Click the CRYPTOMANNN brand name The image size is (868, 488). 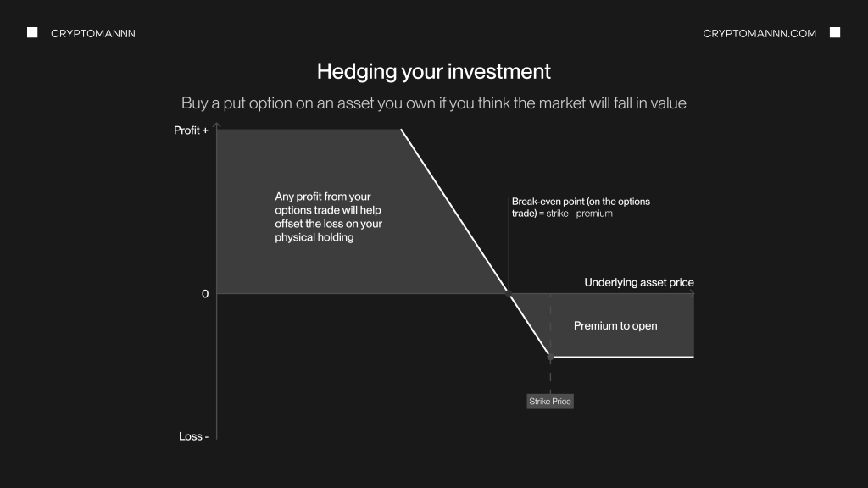pyautogui.click(x=93, y=33)
